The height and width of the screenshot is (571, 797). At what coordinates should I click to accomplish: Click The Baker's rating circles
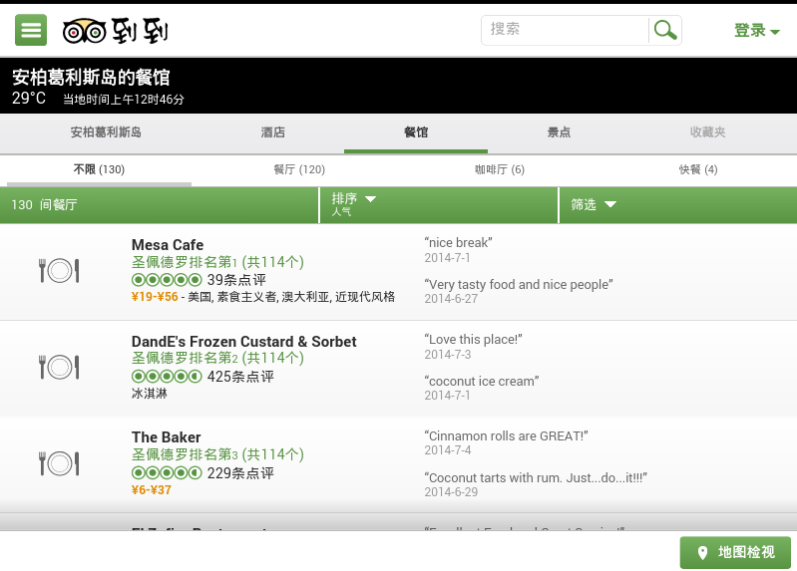click(167, 473)
